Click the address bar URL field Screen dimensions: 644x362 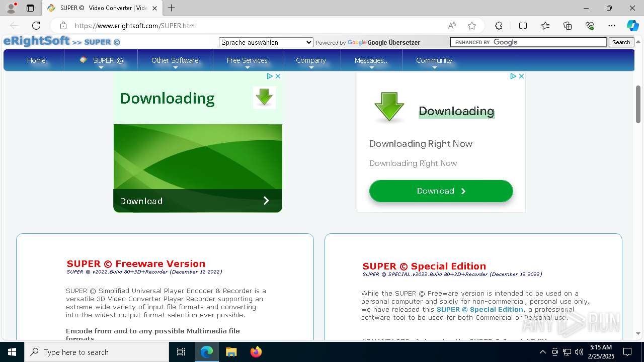[x=257, y=26]
